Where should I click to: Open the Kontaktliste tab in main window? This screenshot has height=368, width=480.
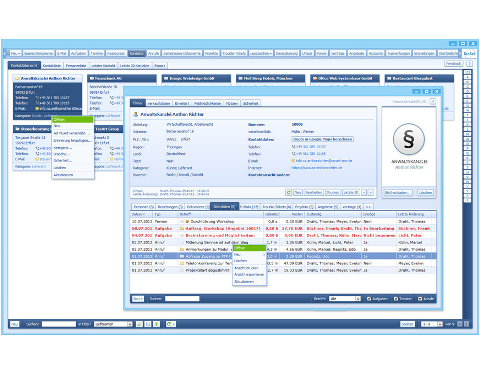click(x=52, y=65)
